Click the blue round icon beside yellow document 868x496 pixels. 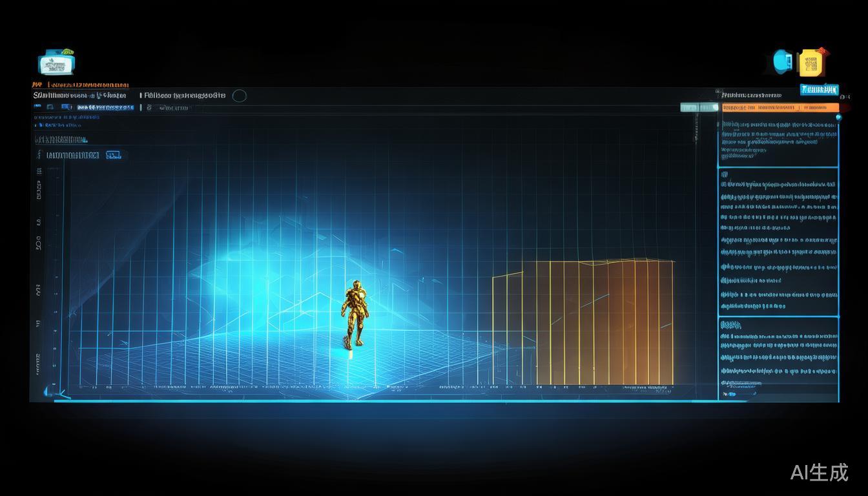click(783, 61)
